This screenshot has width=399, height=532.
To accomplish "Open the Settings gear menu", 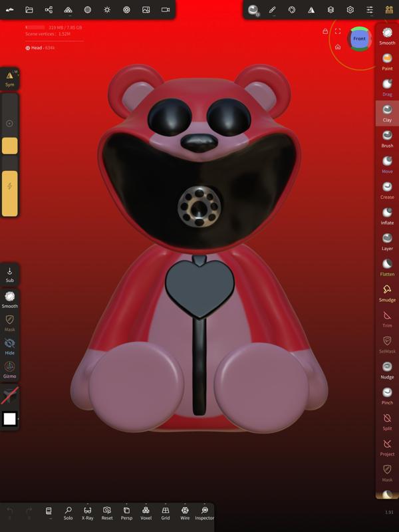I will (x=350, y=9).
